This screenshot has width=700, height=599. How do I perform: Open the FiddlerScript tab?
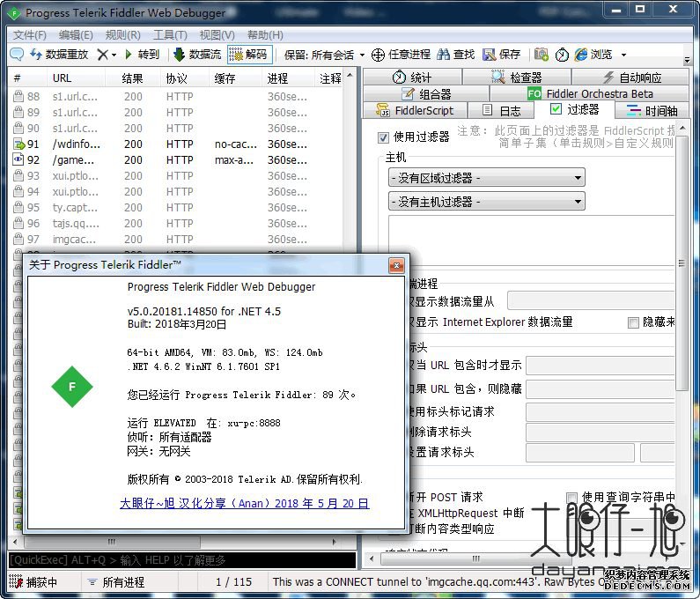point(416,110)
